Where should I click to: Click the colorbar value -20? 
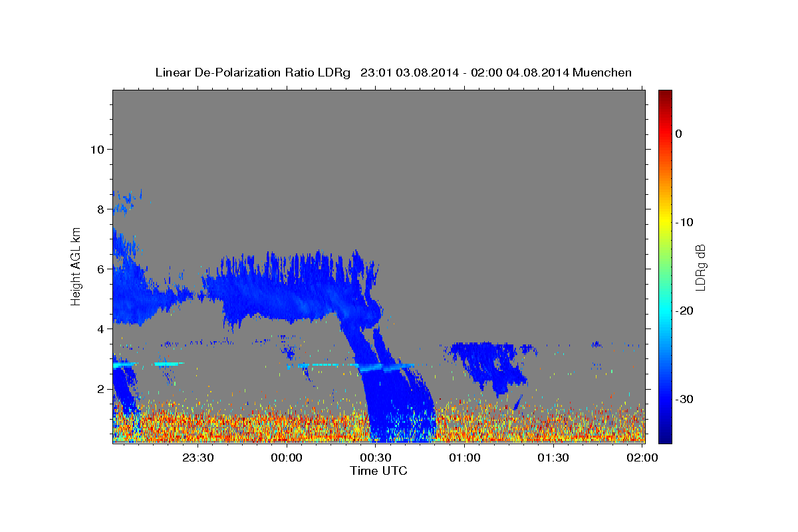tap(684, 311)
